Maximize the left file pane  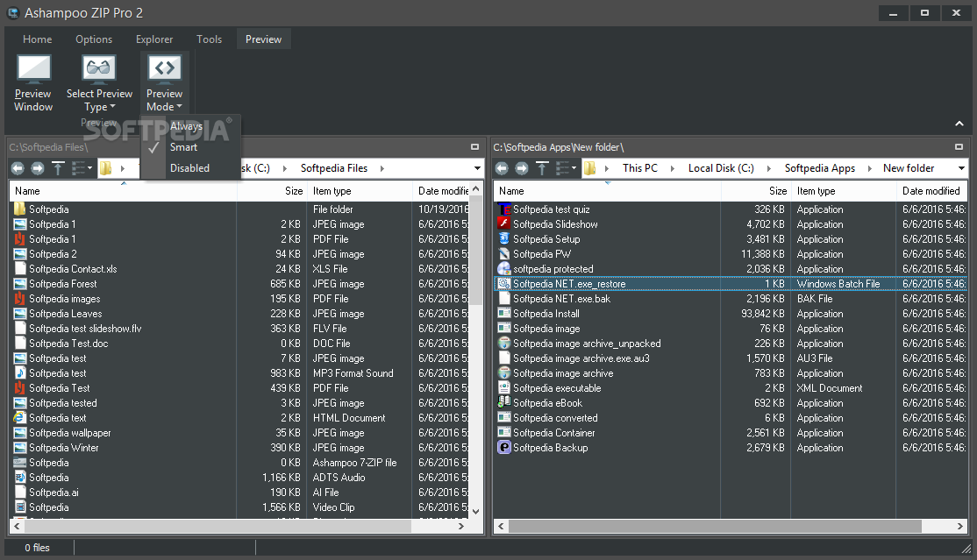(x=474, y=147)
